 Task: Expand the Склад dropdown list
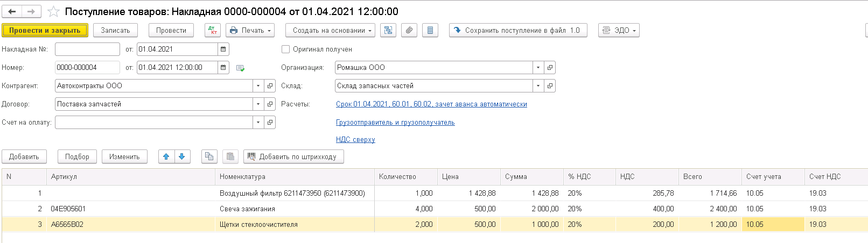click(538, 86)
